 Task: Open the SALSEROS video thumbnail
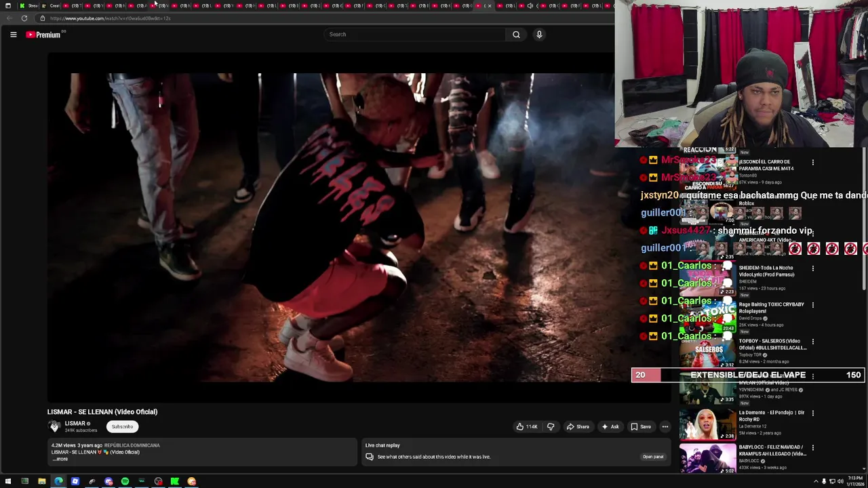[x=707, y=352]
